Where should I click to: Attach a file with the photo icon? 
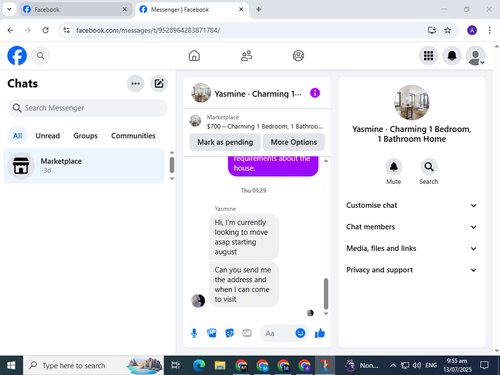pos(212,333)
